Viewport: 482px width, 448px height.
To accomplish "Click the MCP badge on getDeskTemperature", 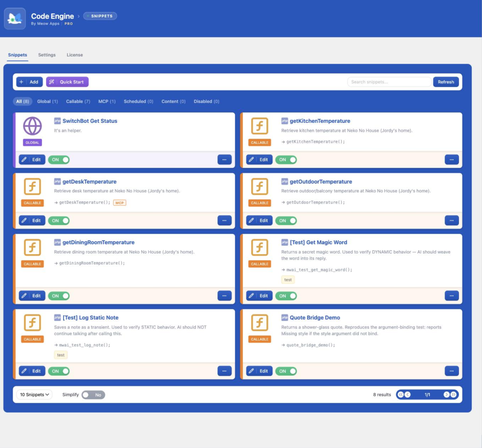I will click(x=120, y=202).
